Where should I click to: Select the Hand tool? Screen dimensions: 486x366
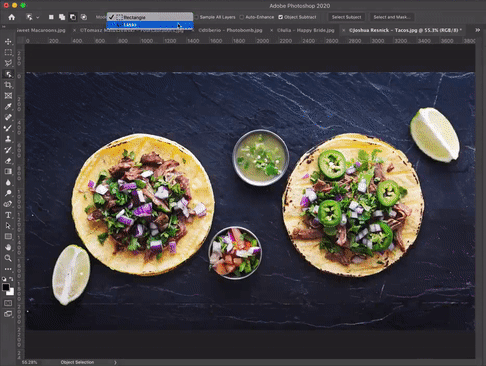pos(8,247)
